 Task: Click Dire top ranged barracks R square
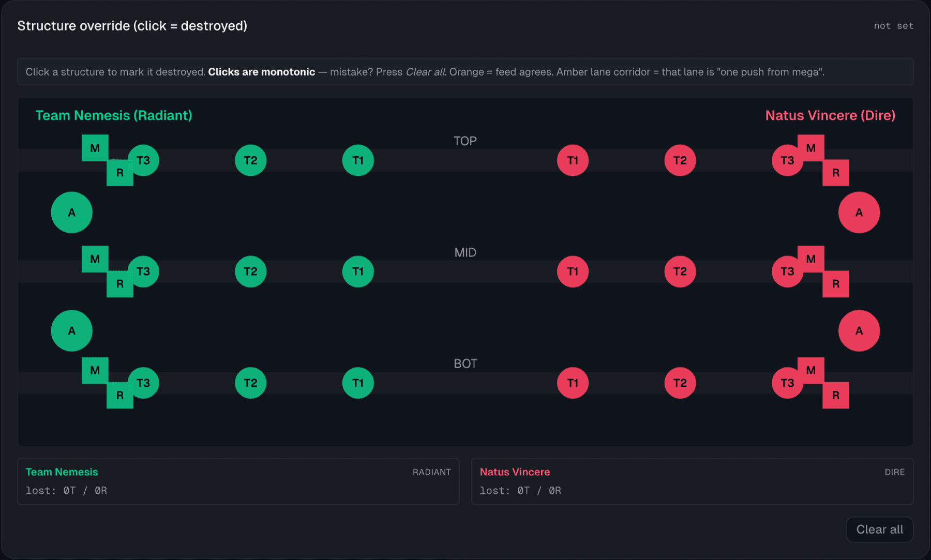tap(836, 173)
